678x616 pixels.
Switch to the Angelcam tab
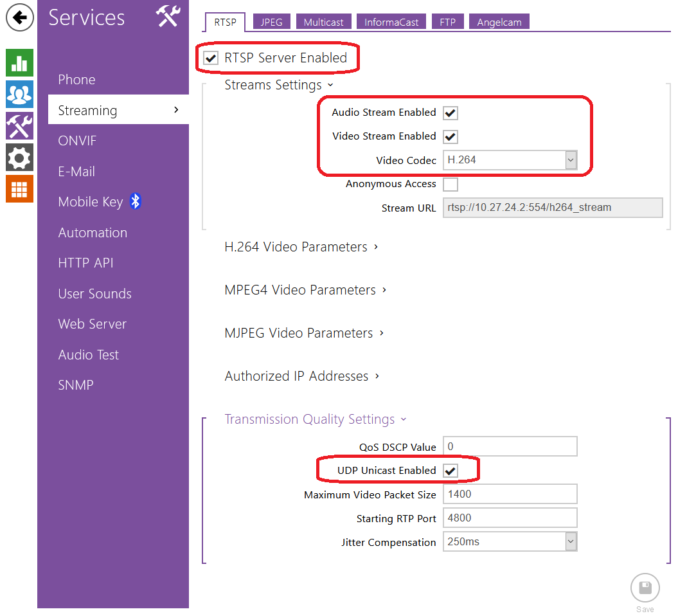tap(499, 22)
